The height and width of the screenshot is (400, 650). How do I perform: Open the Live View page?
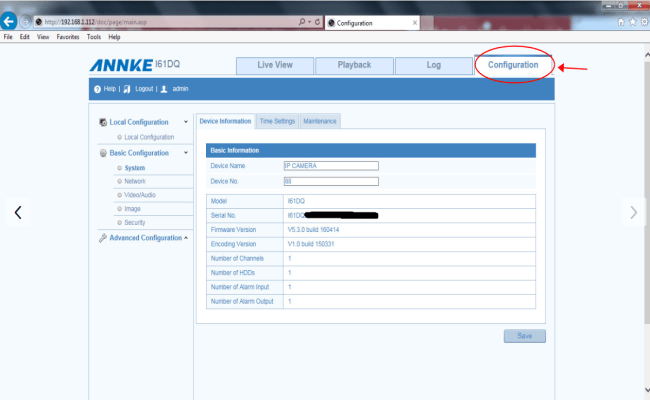274,65
